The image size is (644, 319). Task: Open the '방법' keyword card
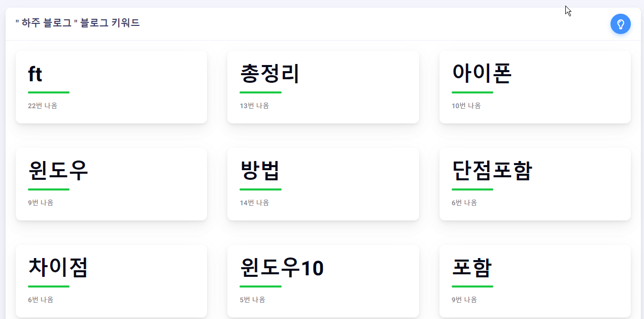click(323, 183)
